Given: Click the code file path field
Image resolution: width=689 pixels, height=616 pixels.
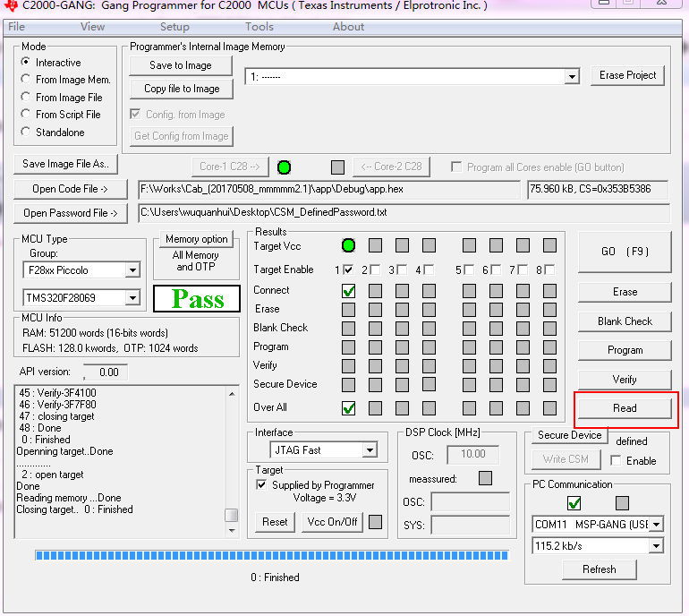Looking at the screenshot, I should coord(329,189).
